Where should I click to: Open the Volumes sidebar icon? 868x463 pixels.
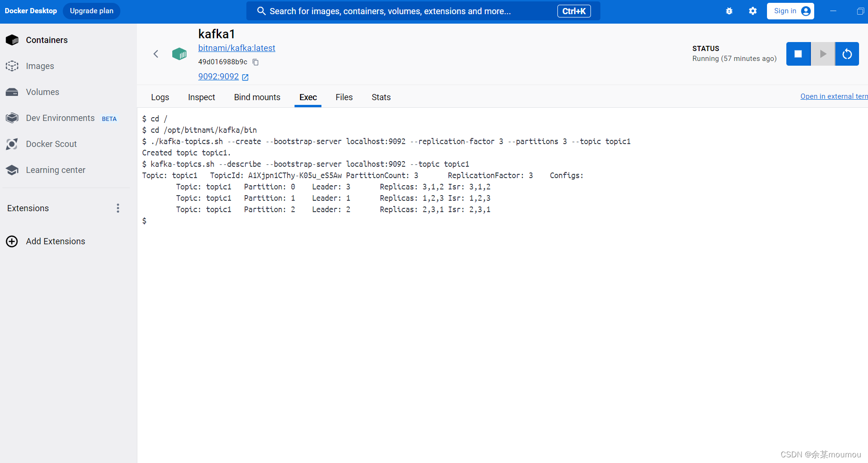[12, 92]
